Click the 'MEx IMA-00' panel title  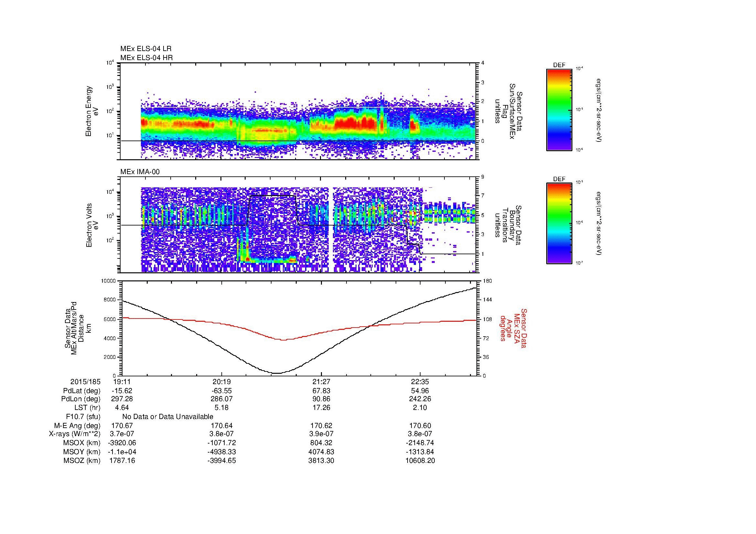(x=140, y=172)
